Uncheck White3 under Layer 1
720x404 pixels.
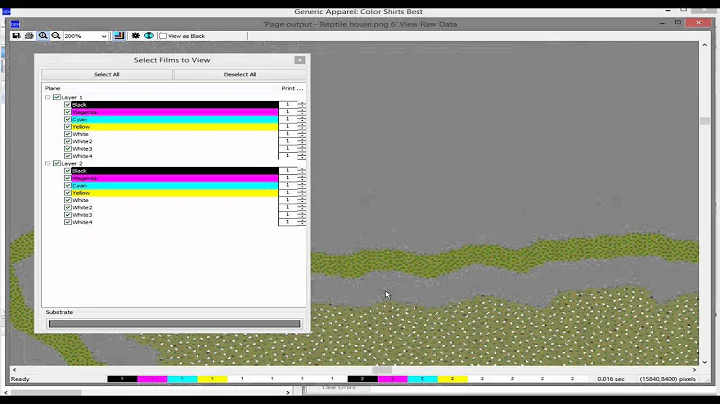tap(68, 149)
